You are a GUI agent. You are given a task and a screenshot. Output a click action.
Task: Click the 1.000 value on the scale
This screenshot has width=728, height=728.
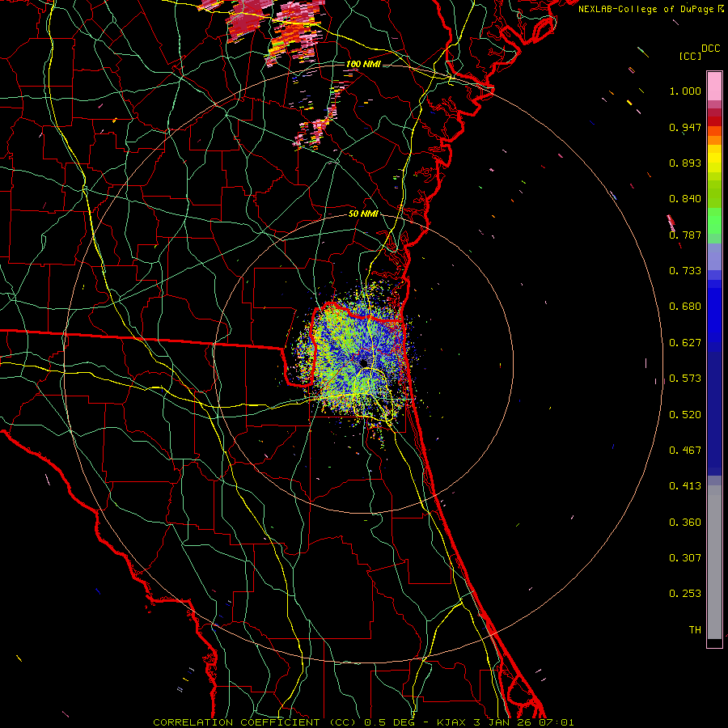pyautogui.click(x=685, y=91)
